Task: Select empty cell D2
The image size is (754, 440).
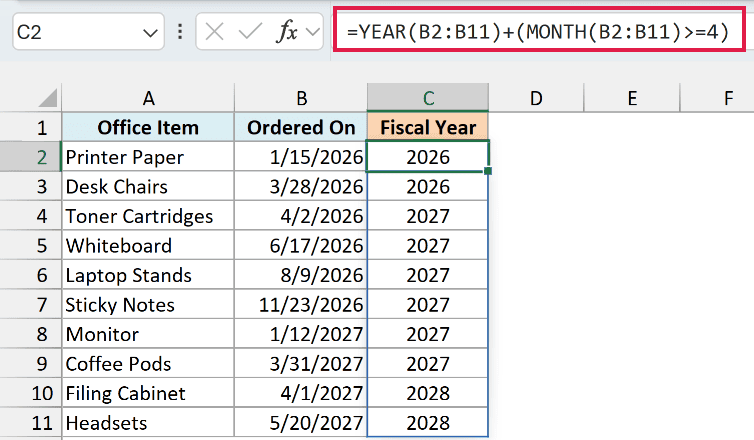Action: [x=536, y=157]
